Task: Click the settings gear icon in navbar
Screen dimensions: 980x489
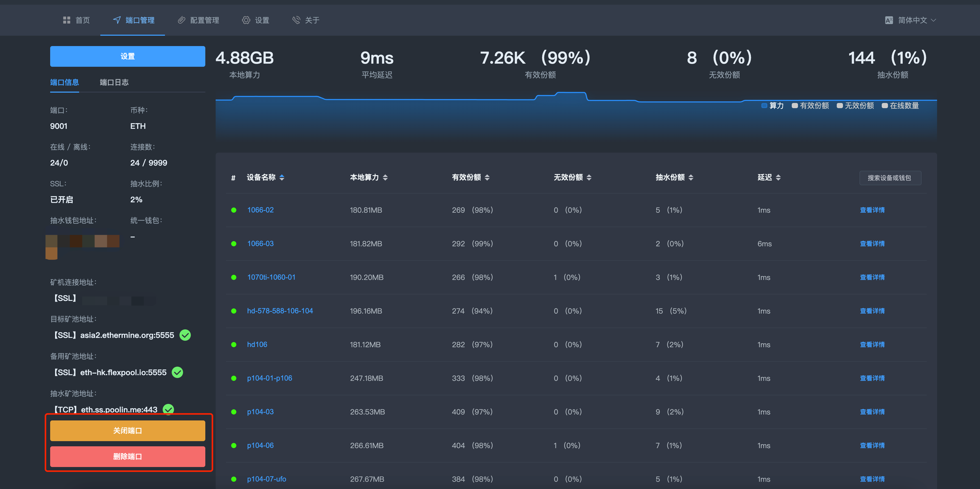Action: click(246, 20)
